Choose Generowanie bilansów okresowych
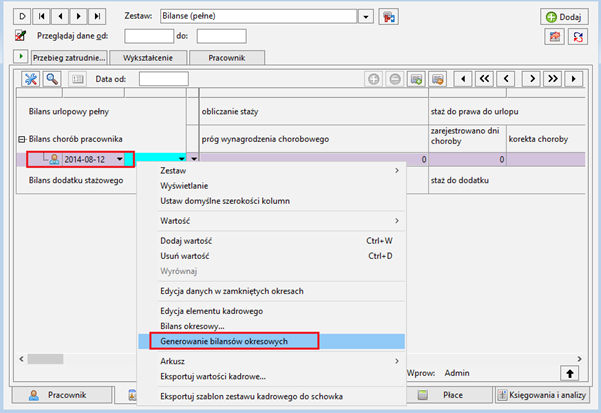 (271, 341)
